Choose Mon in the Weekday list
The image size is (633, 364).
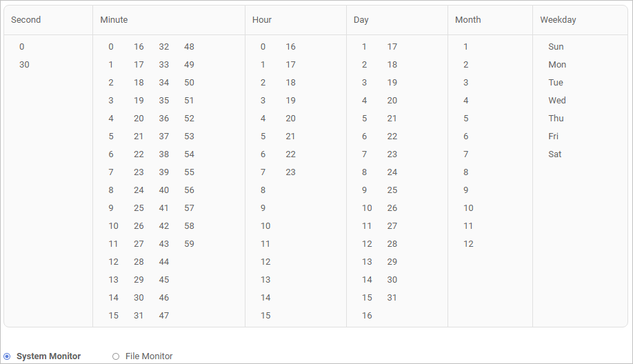click(557, 65)
